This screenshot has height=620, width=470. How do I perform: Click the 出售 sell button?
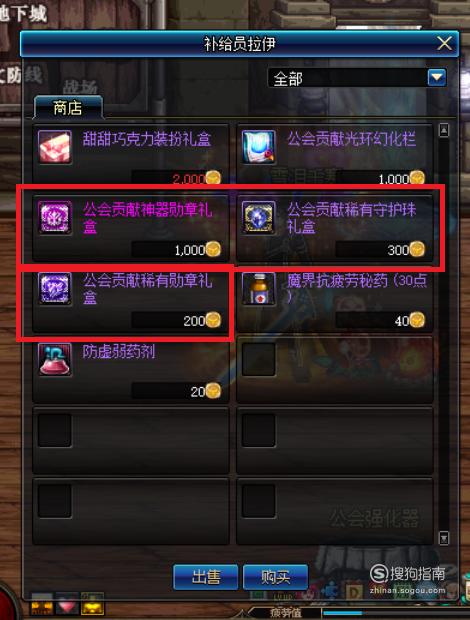206,577
